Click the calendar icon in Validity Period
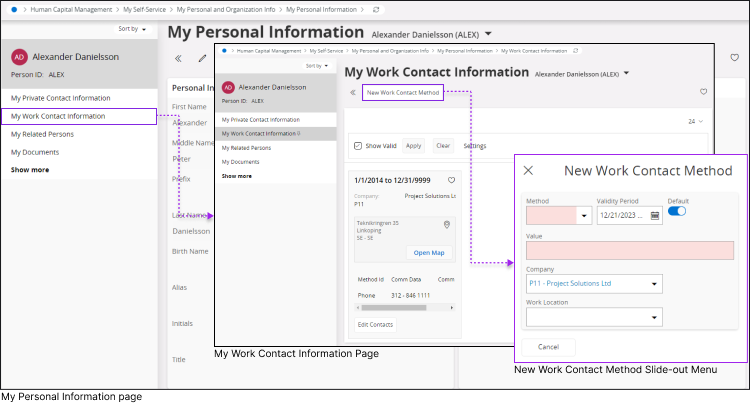 click(x=655, y=215)
